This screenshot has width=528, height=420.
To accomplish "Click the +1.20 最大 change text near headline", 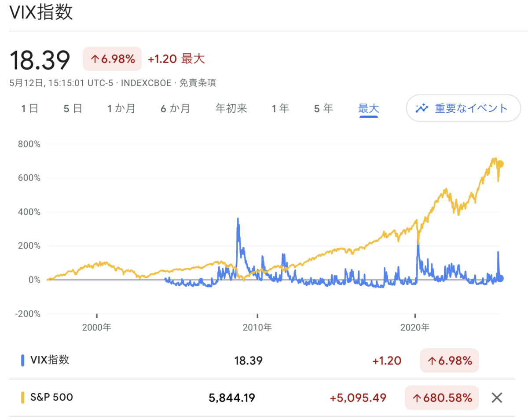I will pos(176,59).
